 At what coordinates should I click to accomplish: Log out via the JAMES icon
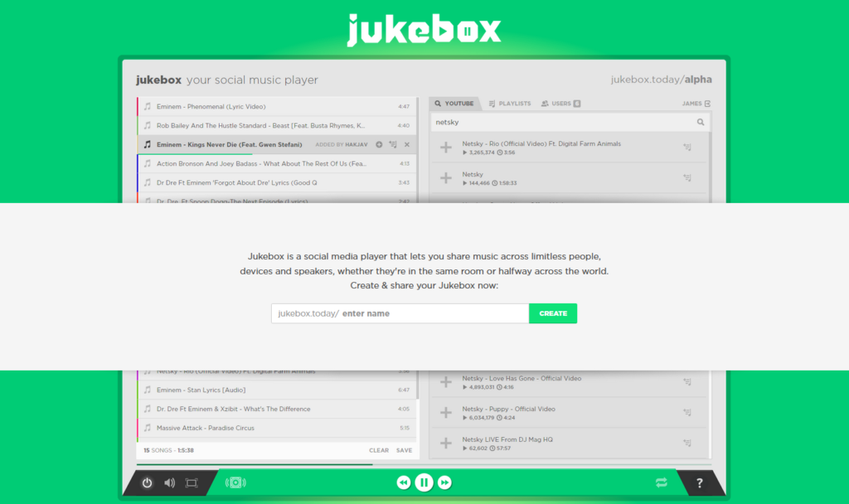[x=707, y=104]
